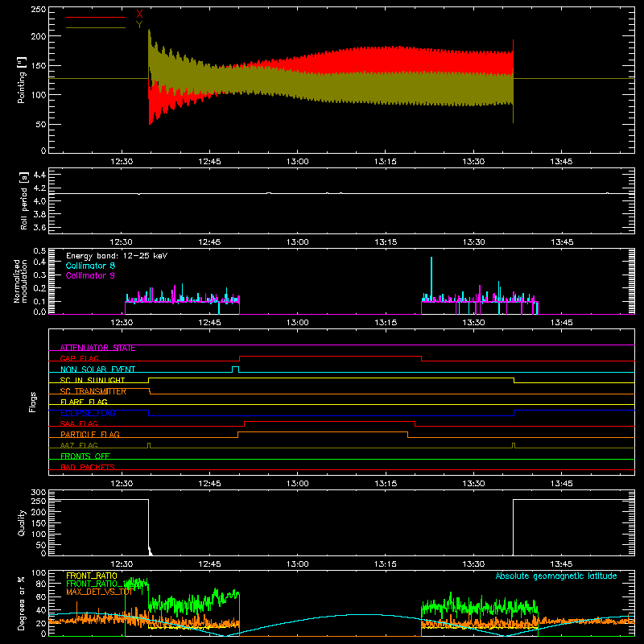Select the ATTENUATOR_STATE flag label

tap(97, 348)
